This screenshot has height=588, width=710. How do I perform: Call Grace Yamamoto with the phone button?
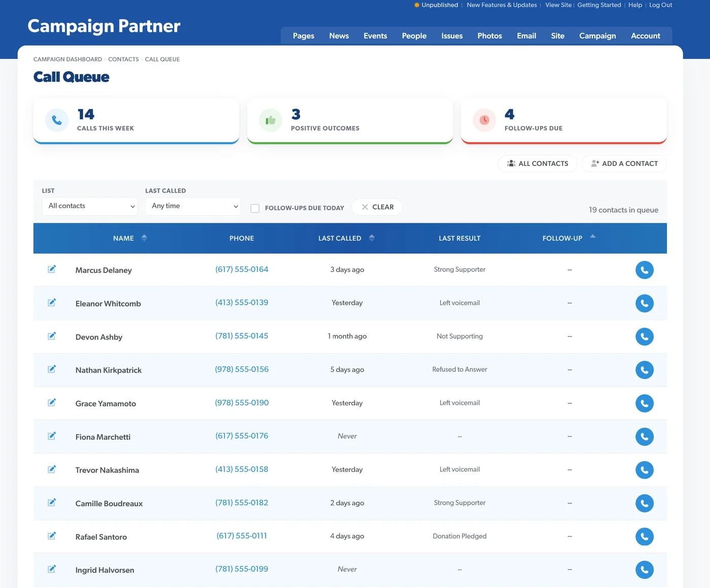(x=644, y=403)
